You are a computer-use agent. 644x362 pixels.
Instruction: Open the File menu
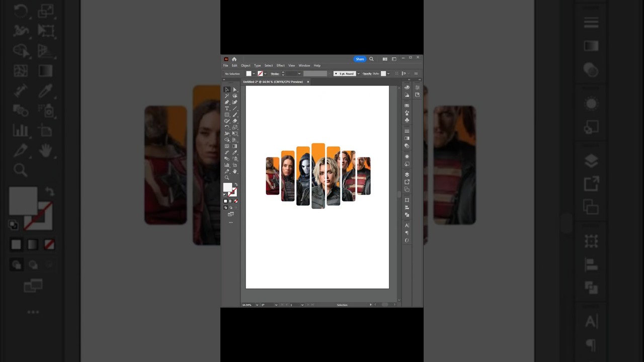226,65
